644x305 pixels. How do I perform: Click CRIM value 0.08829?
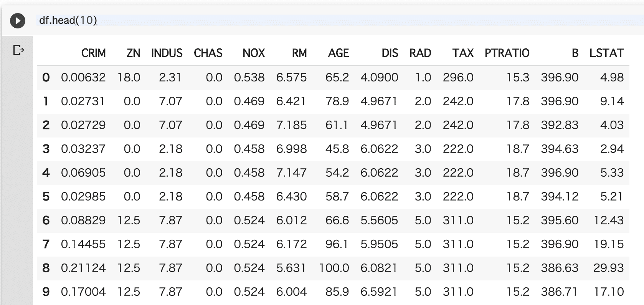pos(83,220)
